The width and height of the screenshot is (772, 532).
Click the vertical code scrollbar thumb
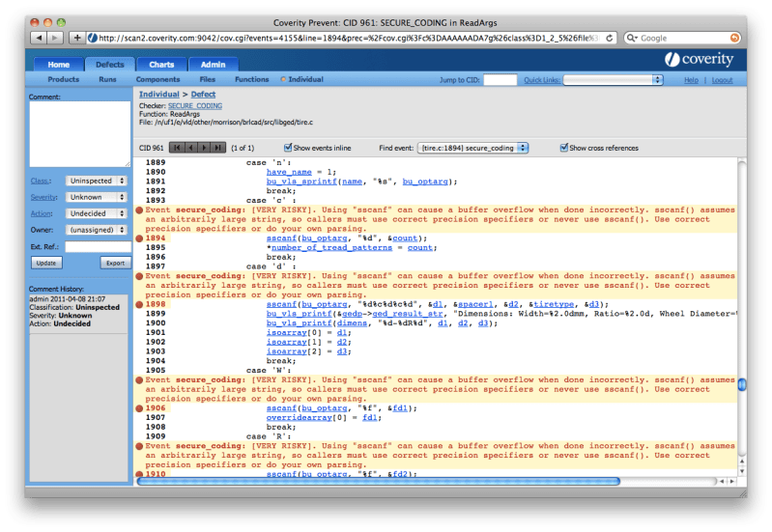tap(742, 385)
